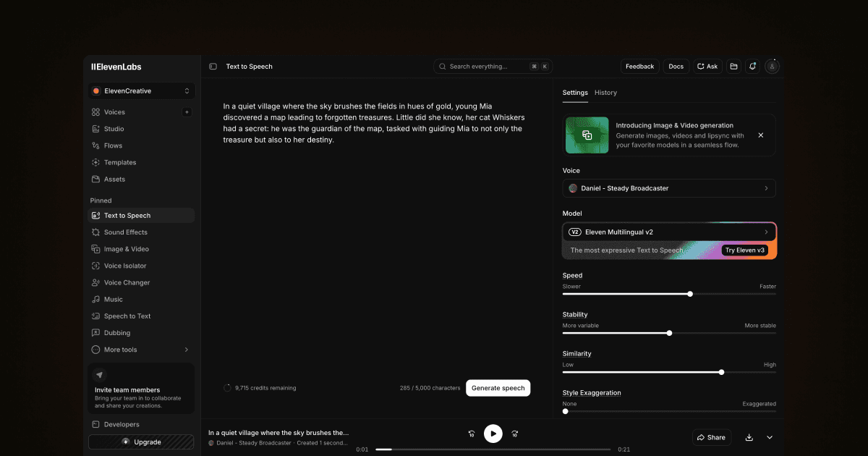Click the Ask button
This screenshot has width=868, height=456.
[707, 67]
